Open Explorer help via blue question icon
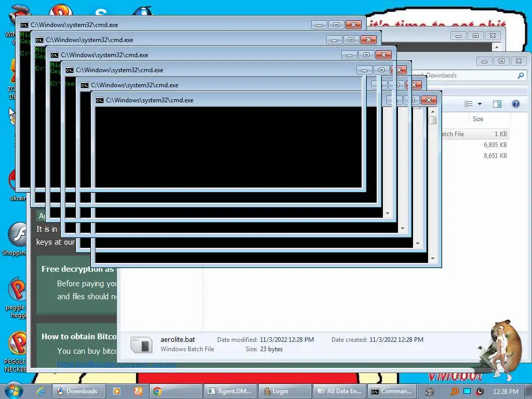This screenshot has width=532, height=399. [x=516, y=104]
